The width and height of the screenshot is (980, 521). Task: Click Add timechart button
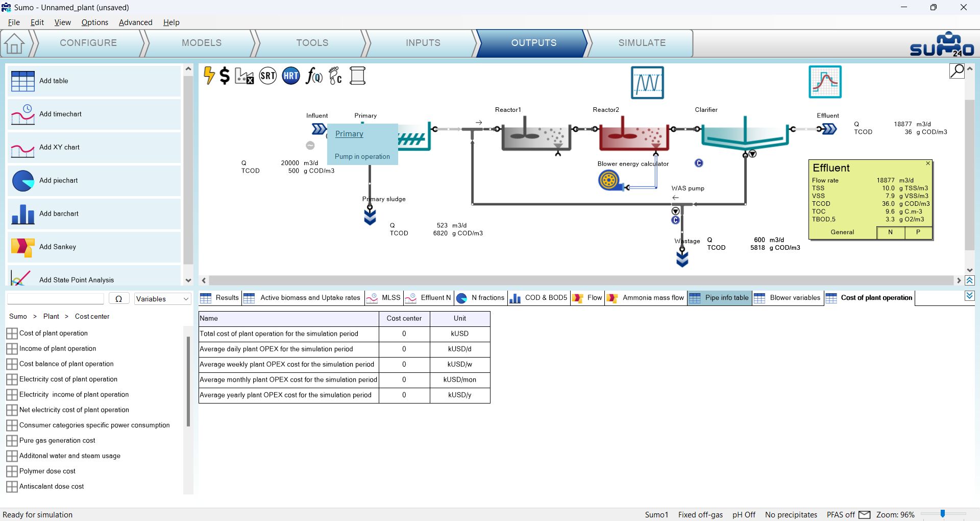[x=94, y=114]
